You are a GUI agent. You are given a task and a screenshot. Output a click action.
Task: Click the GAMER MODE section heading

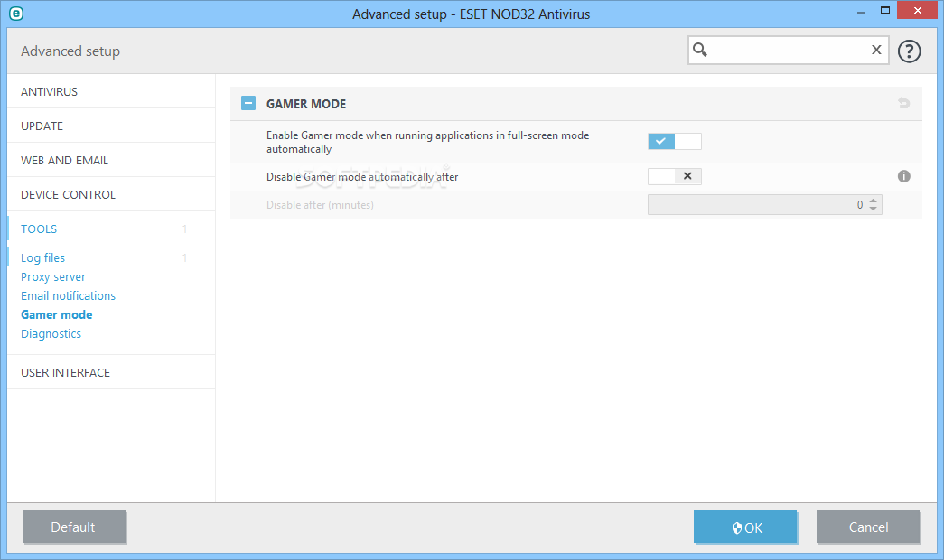click(306, 104)
